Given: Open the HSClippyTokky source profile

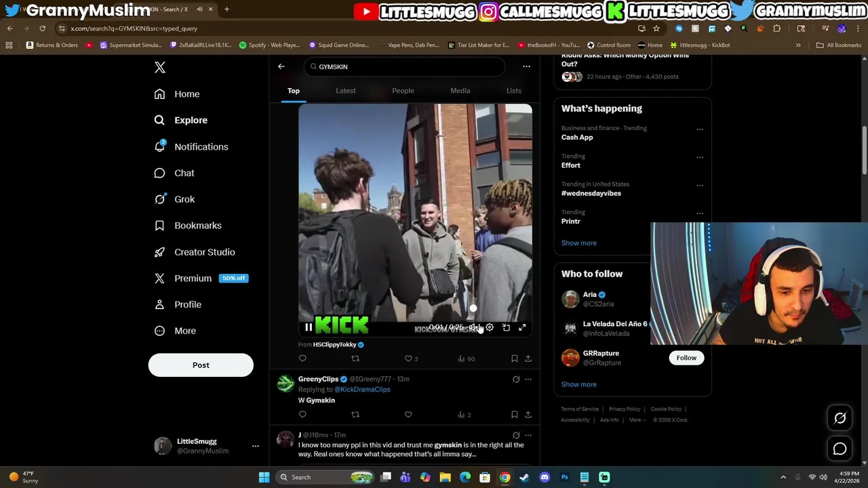Looking at the screenshot, I should click(x=335, y=345).
